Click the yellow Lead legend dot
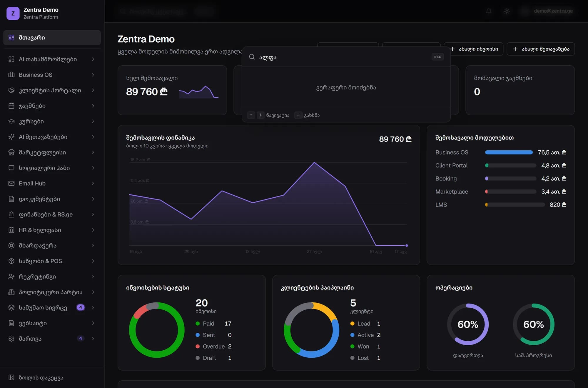The image size is (588, 388). coord(352,324)
